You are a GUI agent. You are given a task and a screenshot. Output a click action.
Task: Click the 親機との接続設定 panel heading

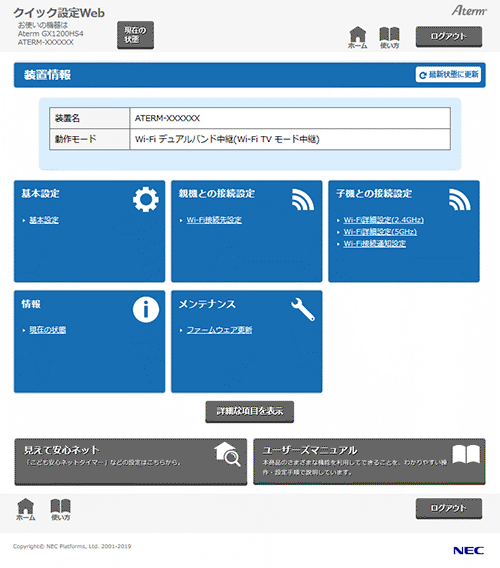click(217, 193)
